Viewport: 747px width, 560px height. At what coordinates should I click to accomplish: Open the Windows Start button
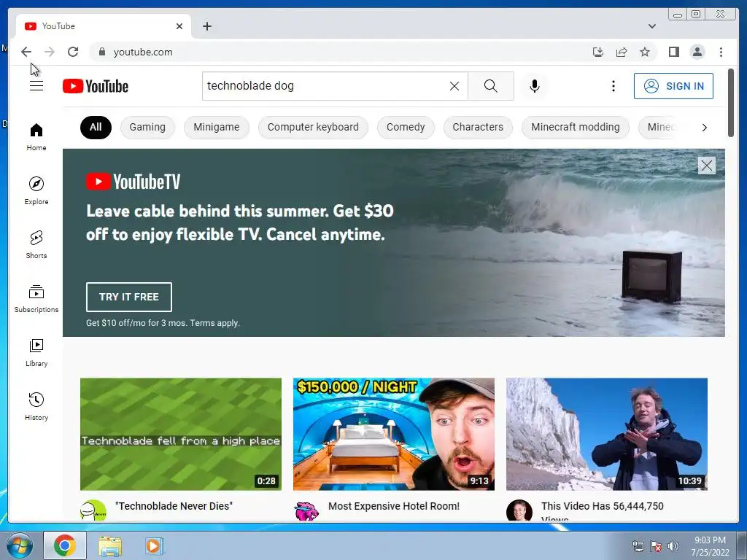click(18, 545)
